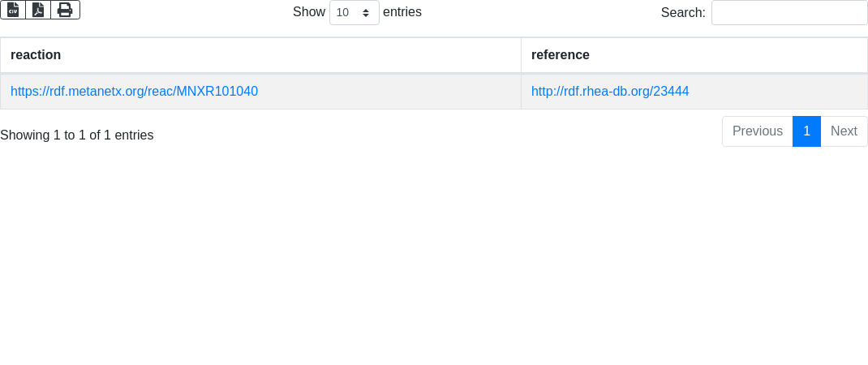Image resolution: width=868 pixels, height=365 pixels.
Task: Click blank page area below the table
Action: [434, 260]
